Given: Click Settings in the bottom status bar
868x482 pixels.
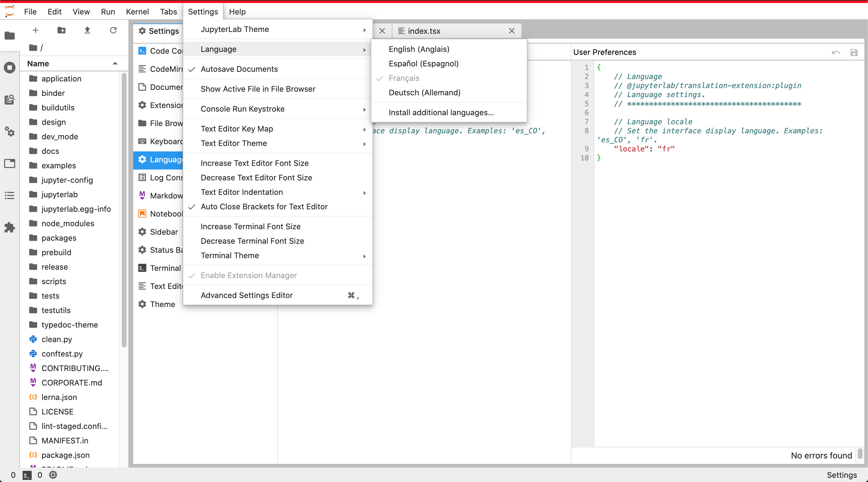Looking at the screenshot, I should 842,475.
